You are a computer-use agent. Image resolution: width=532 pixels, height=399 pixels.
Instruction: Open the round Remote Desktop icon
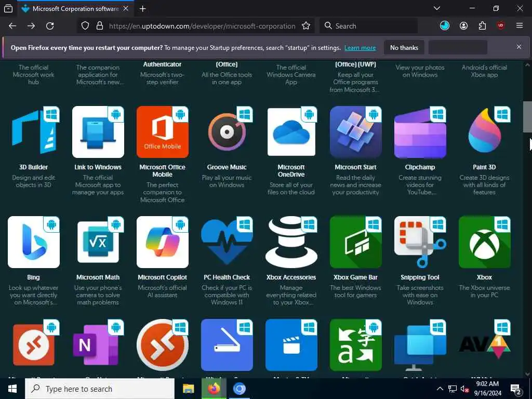[163, 345]
